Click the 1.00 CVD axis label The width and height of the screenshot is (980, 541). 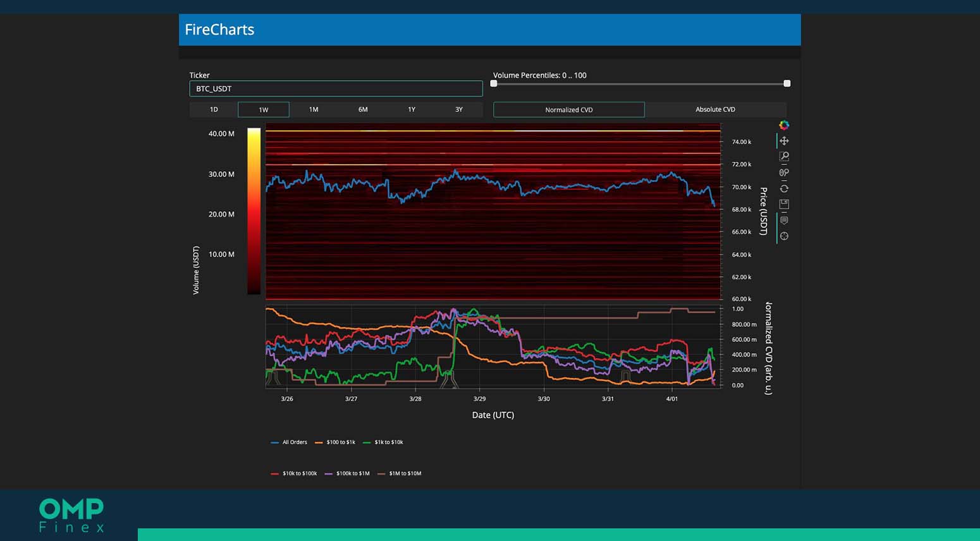738,309
